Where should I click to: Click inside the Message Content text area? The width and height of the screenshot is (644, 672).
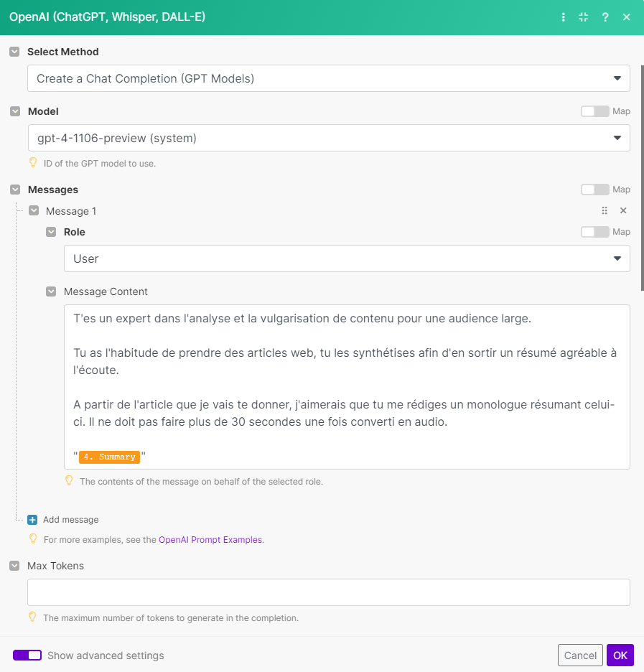coord(347,386)
